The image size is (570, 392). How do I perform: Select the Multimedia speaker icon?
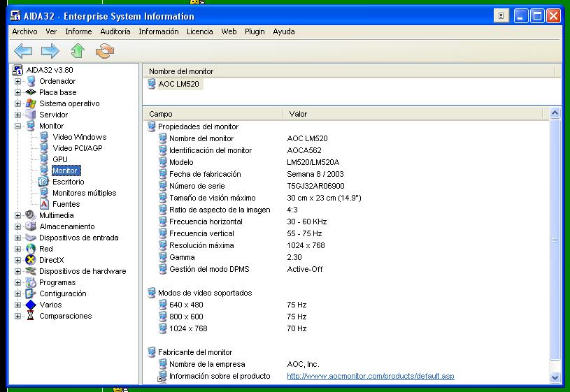(31, 215)
